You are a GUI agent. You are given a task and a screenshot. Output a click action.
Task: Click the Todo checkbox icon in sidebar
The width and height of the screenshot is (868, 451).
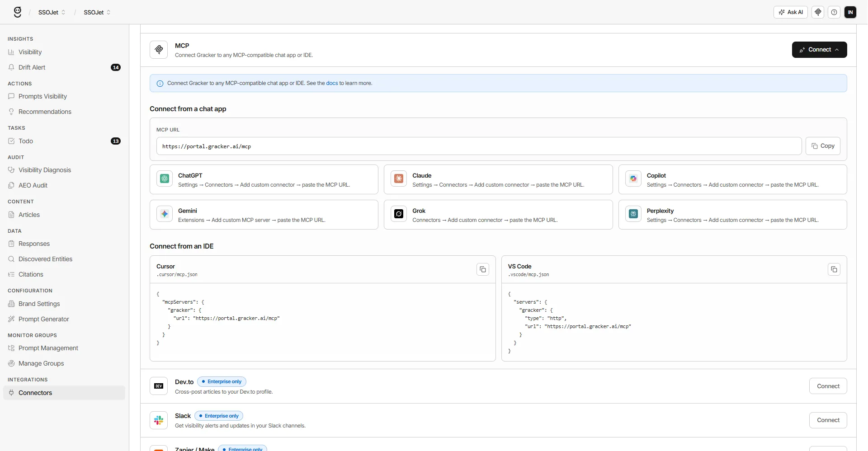[11, 141]
